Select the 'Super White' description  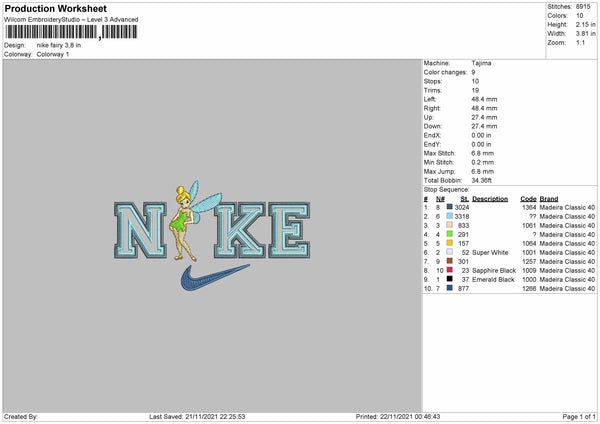490,253
